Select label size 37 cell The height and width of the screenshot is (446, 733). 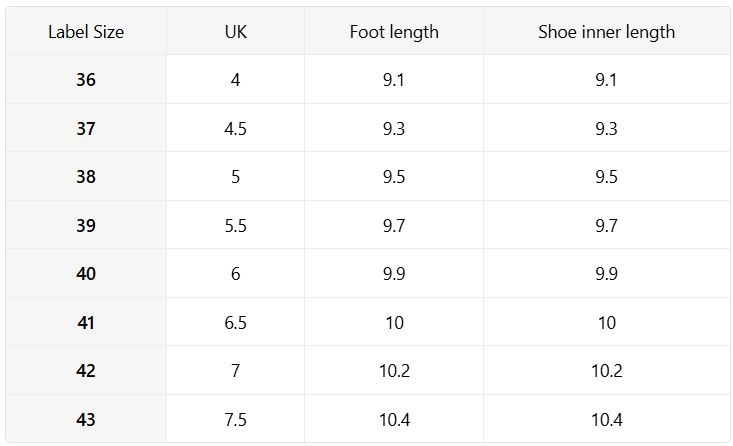86,128
